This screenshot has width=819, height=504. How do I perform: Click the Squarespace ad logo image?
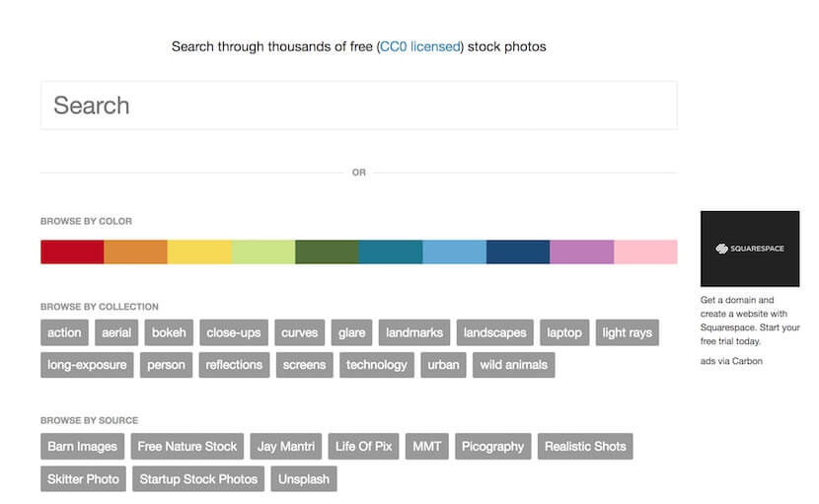(x=750, y=248)
